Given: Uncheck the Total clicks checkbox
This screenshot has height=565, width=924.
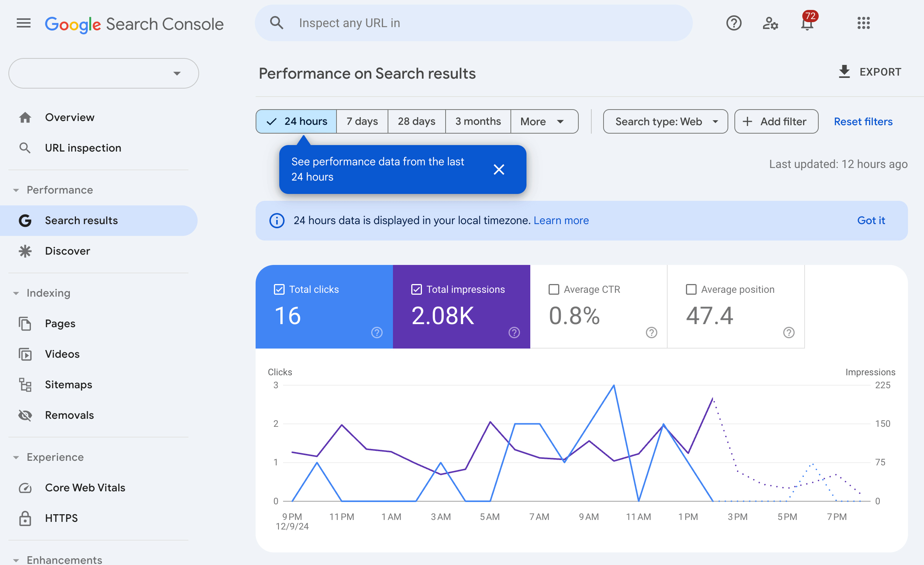Looking at the screenshot, I should point(279,289).
